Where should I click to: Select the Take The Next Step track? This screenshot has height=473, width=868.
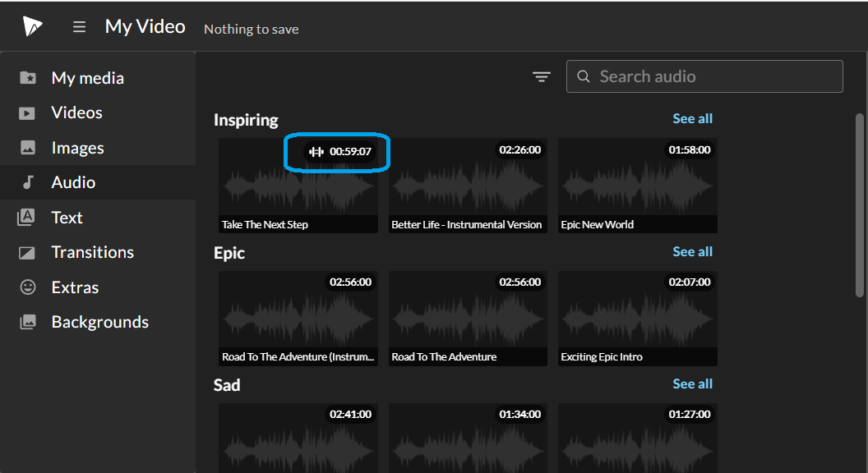298,186
